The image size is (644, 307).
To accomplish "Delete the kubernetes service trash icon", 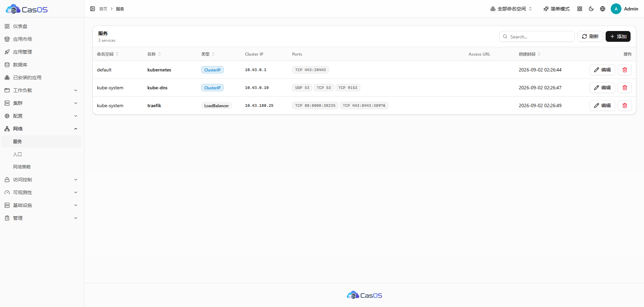I will tap(625, 70).
